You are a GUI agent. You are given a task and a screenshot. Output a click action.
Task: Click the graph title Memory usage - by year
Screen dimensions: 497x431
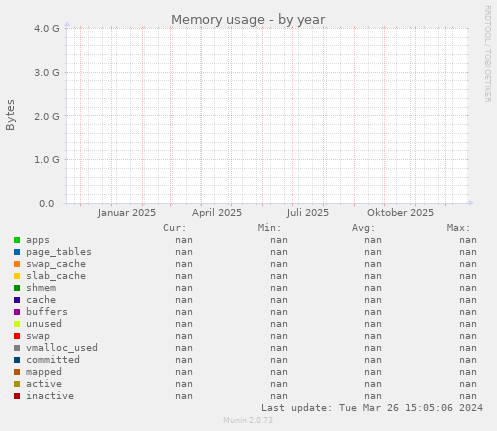pos(248,20)
